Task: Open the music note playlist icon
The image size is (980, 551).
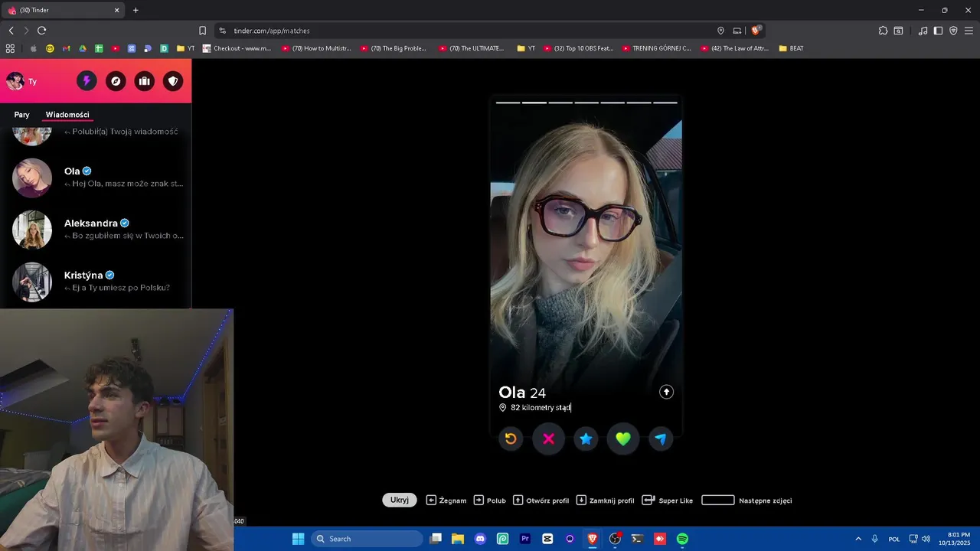Action: click(x=923, y=31)
